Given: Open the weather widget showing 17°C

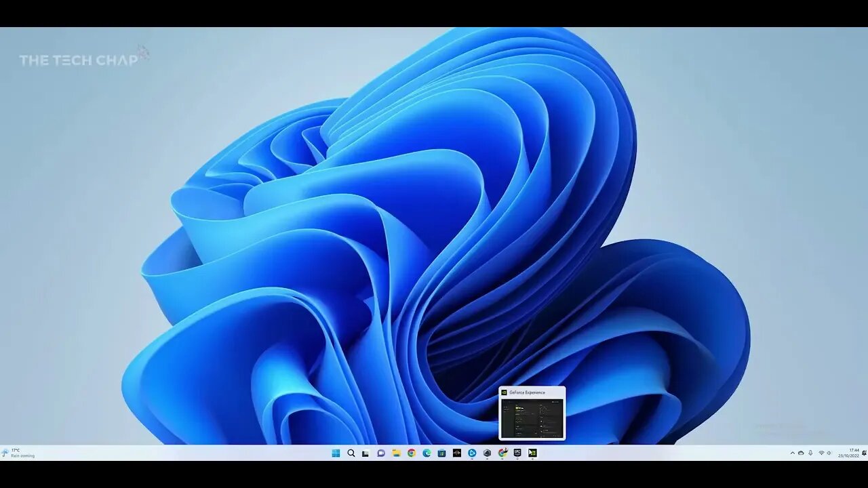Looking at the screenshot, I should (x=19, y=453).
